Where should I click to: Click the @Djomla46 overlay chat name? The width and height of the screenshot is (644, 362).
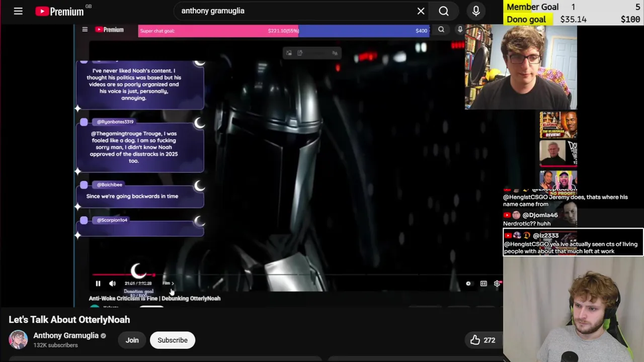point(540,215)
